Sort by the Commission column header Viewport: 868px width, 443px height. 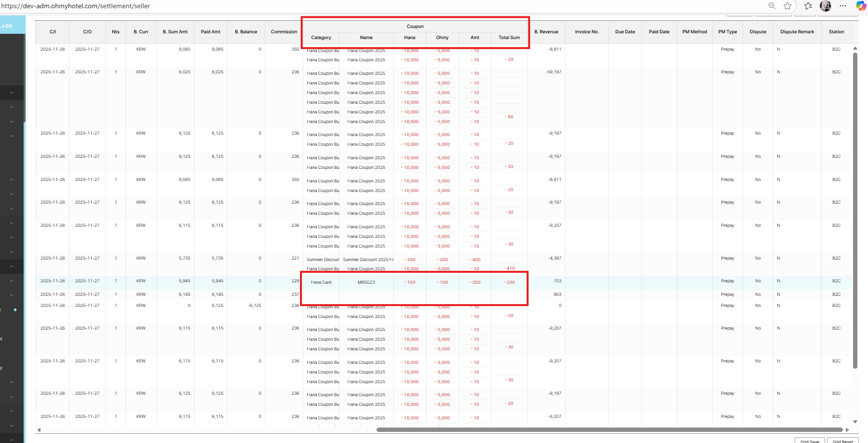tap(284, 32)
